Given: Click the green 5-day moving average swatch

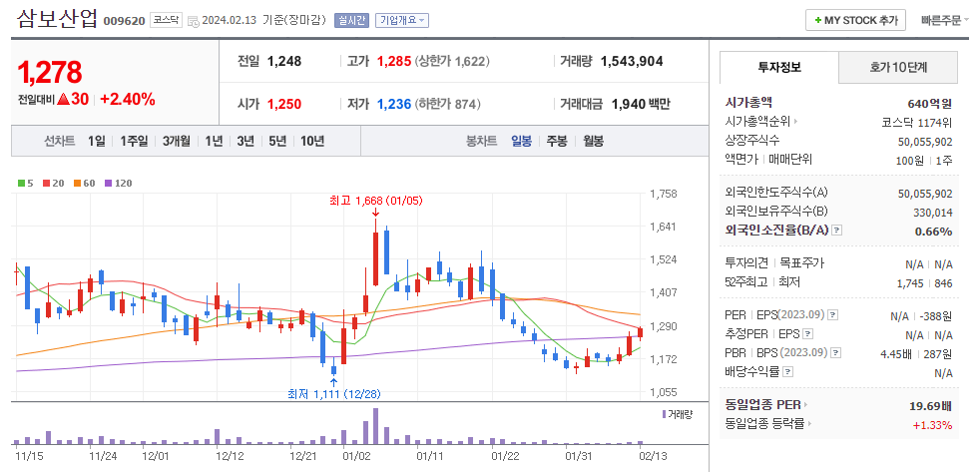Looking at the screenshot, I should [x=21, y=184].
